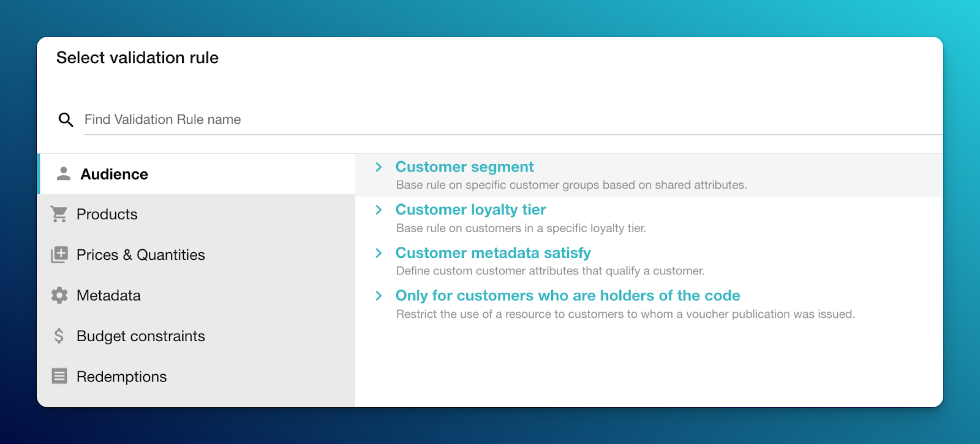Expand the Customer loyalty tier chevron
The image size is (980, 444).
click(x=379, y=209)
